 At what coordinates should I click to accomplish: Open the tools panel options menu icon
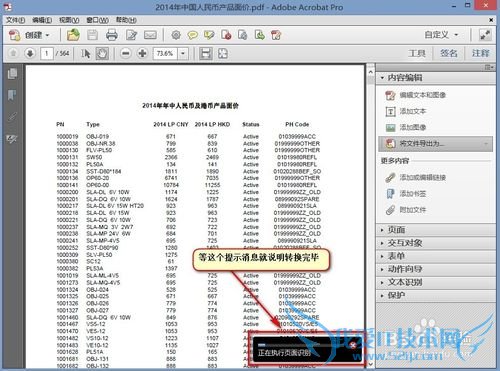(489, 67)
